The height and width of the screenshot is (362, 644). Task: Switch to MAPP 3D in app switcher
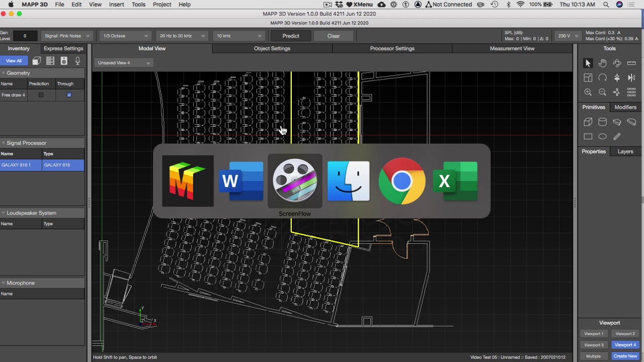[x=188, y=181]
